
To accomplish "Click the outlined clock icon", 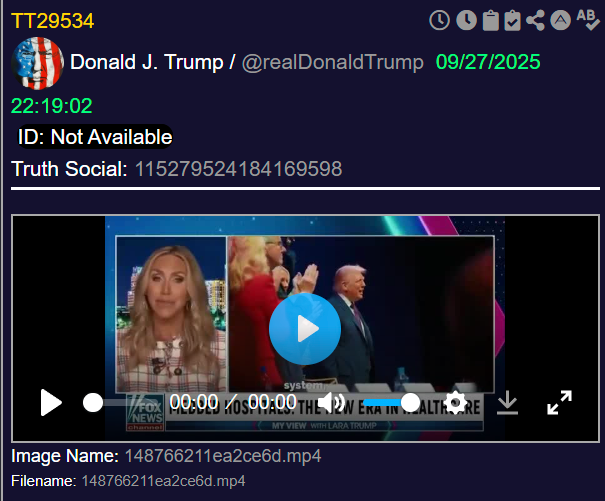I will click(x=439, y=20).
